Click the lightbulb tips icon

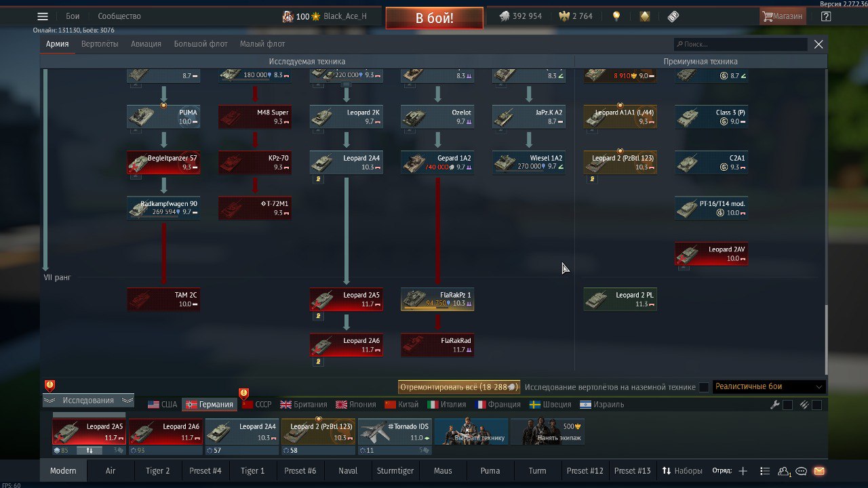point(616,16)
